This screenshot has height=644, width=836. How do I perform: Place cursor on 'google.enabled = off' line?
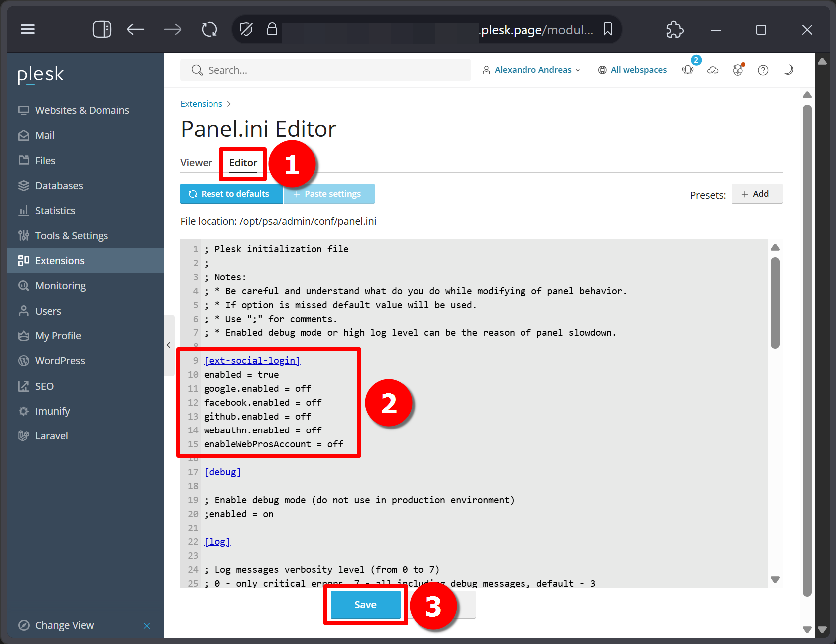coord(257,388)
